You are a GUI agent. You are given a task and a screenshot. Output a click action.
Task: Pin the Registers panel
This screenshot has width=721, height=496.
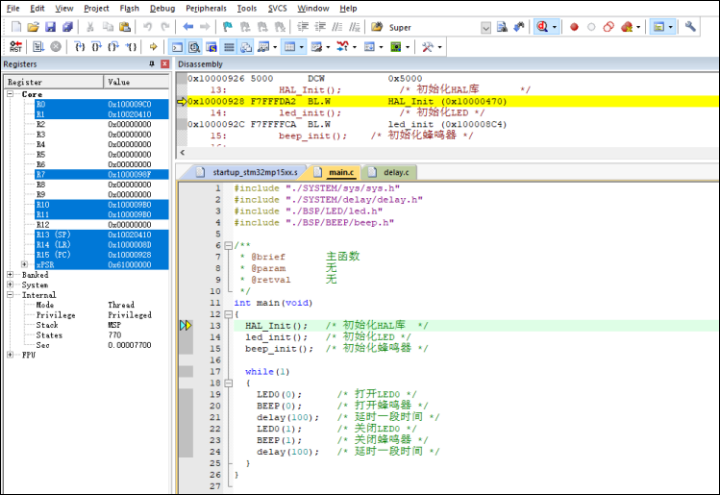[x=152, y=64]
